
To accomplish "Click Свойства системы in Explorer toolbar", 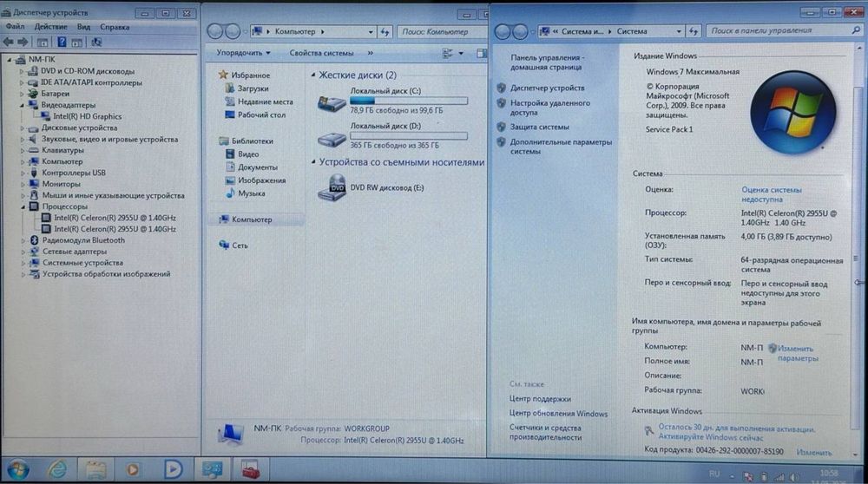I will click(x=321, y=53).
